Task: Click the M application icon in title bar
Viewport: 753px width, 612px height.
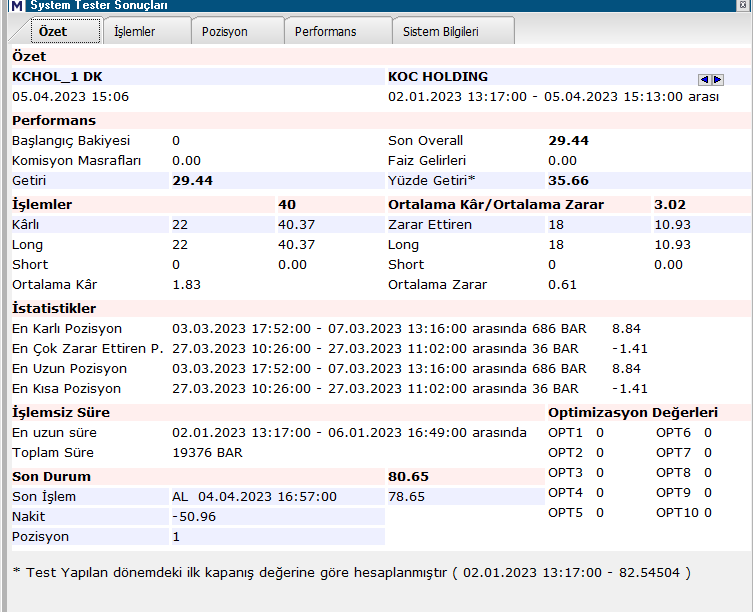Action: [17, 6]
